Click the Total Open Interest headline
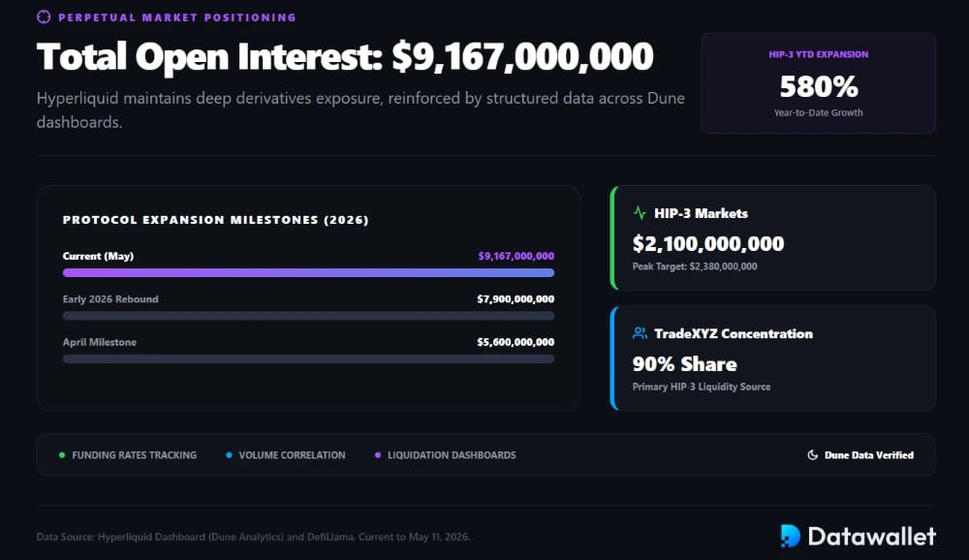Screen dimensions: 969x560 click(345, 57)
